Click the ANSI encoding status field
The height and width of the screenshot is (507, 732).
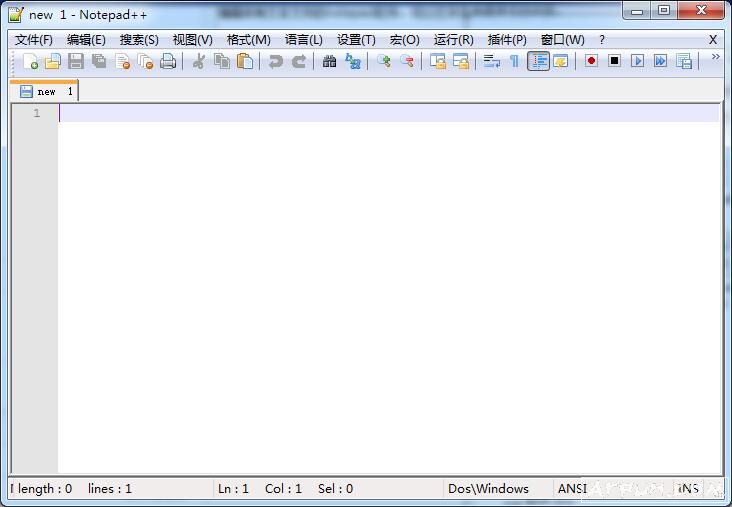pos(572,489)
